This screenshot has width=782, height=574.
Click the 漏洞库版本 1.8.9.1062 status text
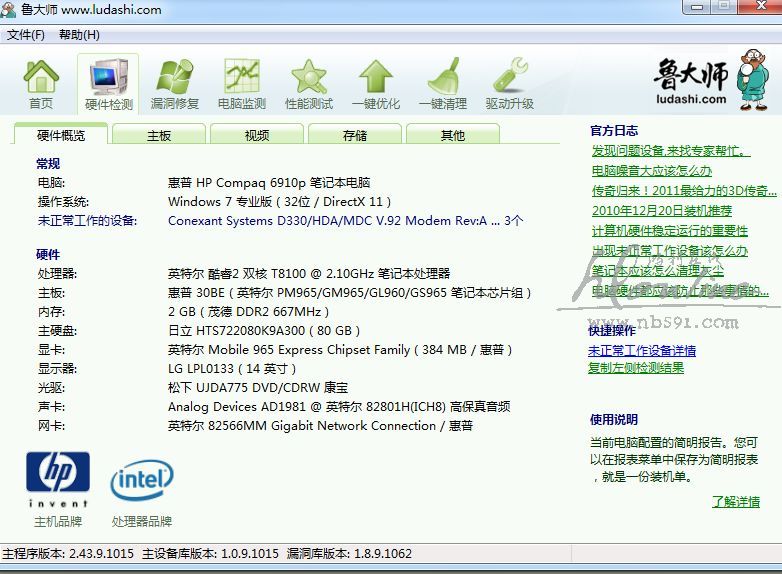(349, 554)
